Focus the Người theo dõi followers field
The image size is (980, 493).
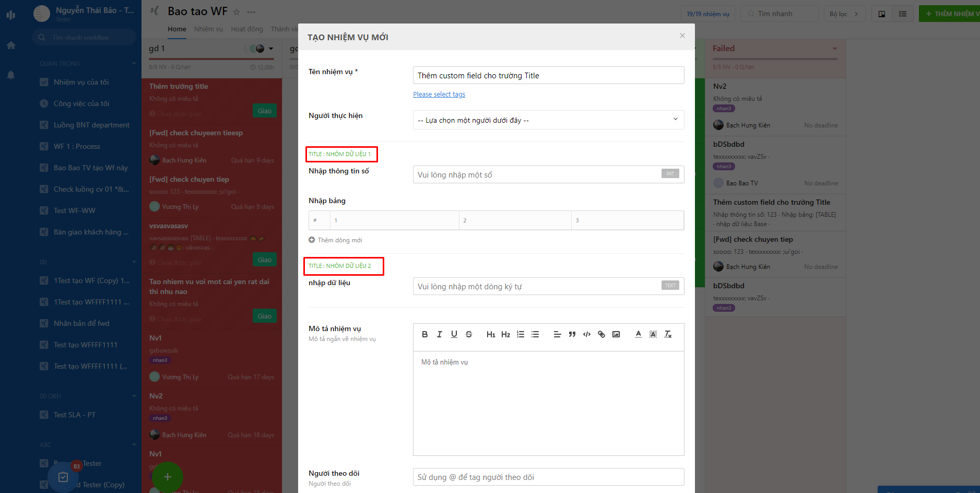pos(549,477)
